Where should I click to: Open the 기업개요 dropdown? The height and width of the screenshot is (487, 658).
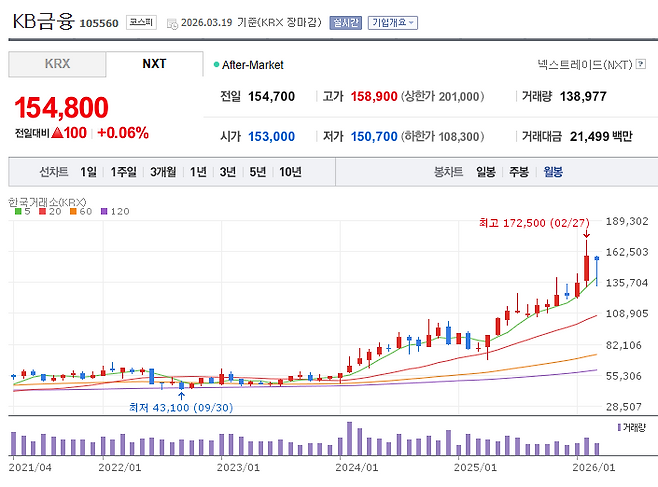point(393,22)
